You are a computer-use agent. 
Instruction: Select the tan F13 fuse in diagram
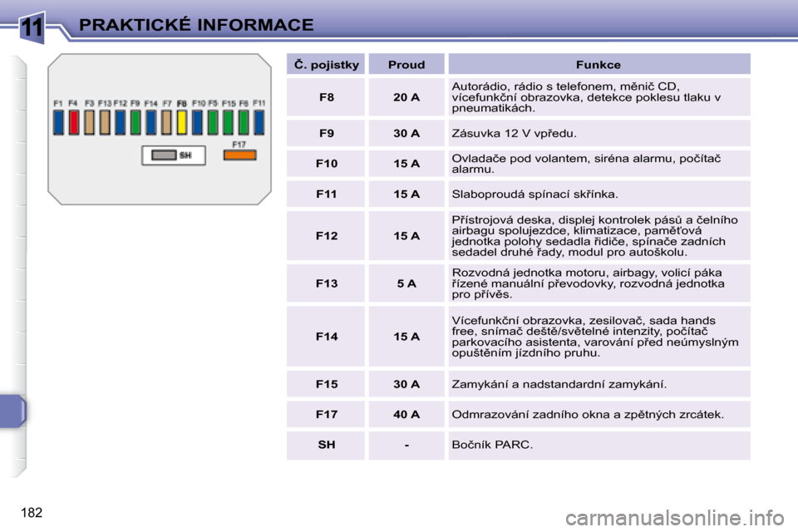[105, 123]
